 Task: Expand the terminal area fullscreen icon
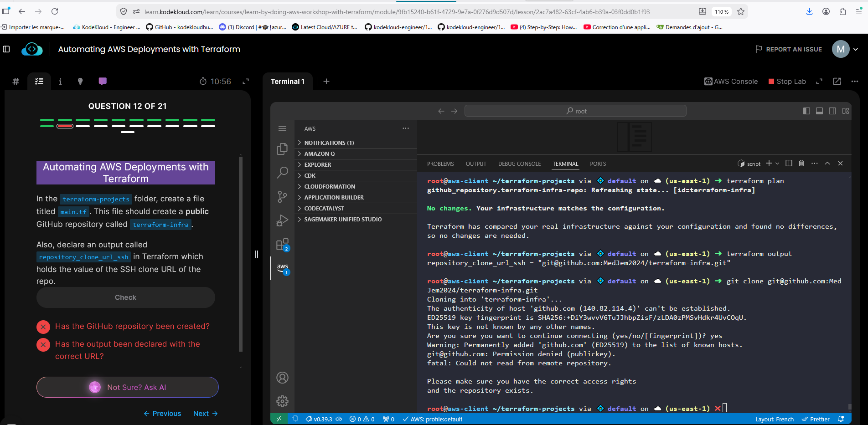click(x=819, y=82)
